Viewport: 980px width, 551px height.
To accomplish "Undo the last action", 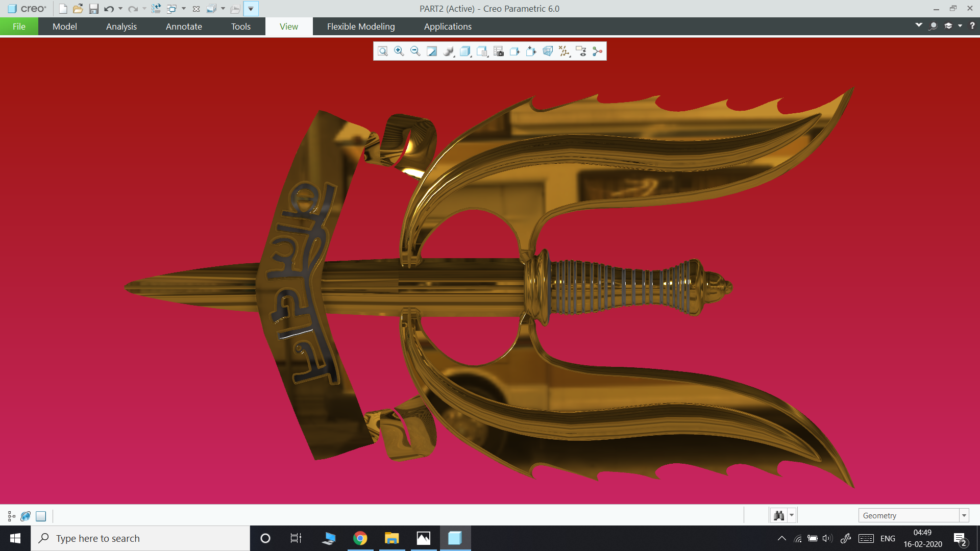I will tap(109, 9).
